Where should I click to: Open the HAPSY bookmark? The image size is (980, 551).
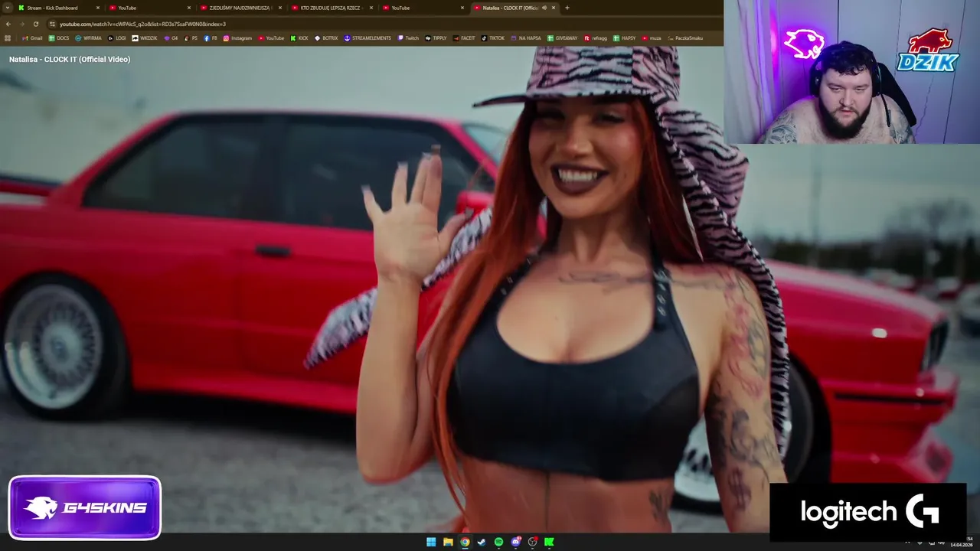[x=624, y=38]
